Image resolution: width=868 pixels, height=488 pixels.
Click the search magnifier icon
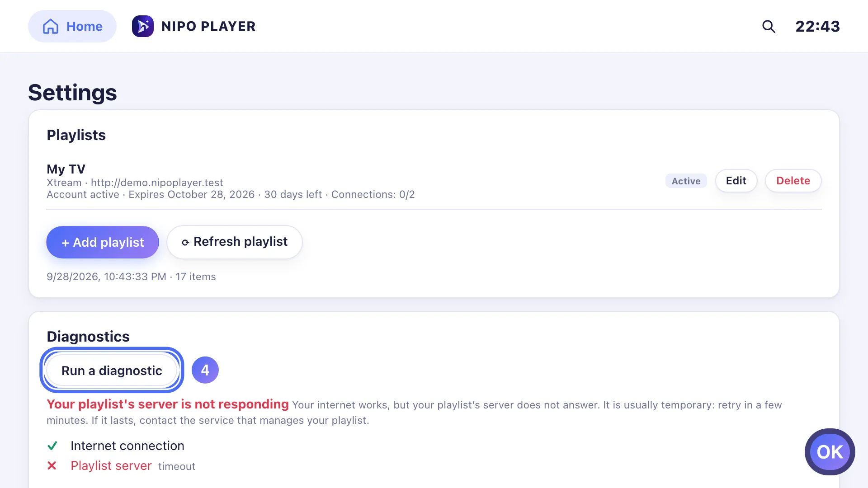tap(769, 26)
